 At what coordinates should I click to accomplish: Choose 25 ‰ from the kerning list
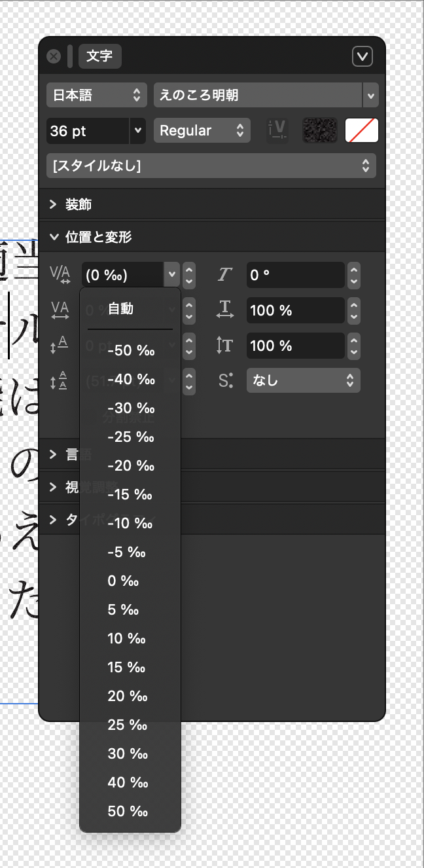127,725
